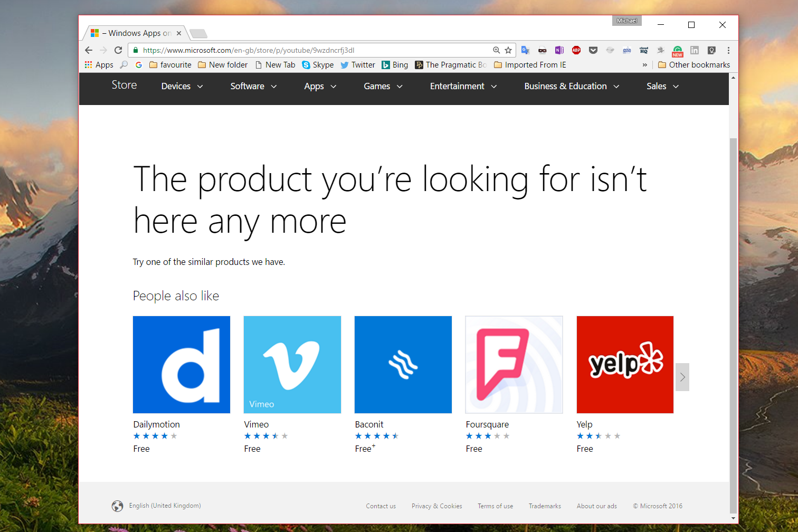Save page with the Pocket extension
Screen dimensions: 798x532
click(593, 50)
